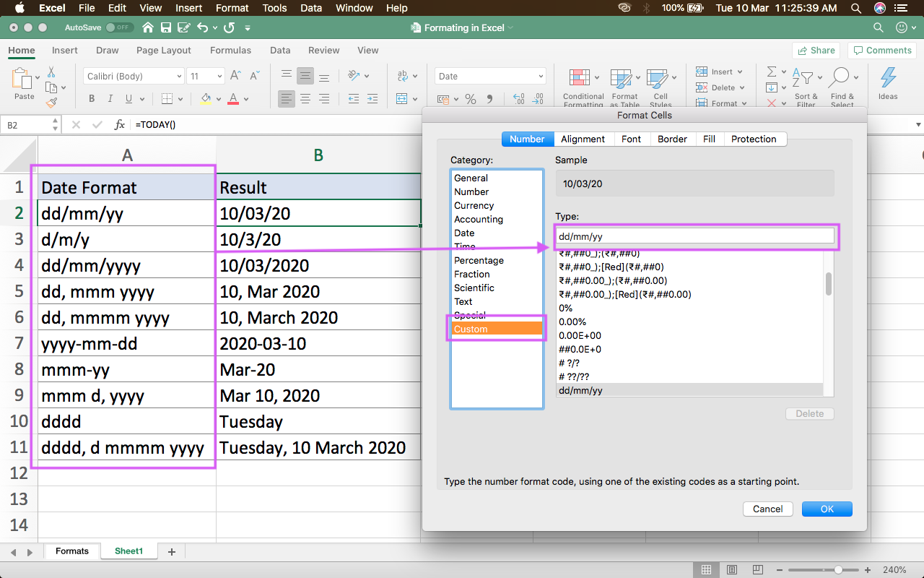The width and height of the screenshot is (924, 578).
Task: Expand the font size dropdown
Action: (x=205, y=76)
